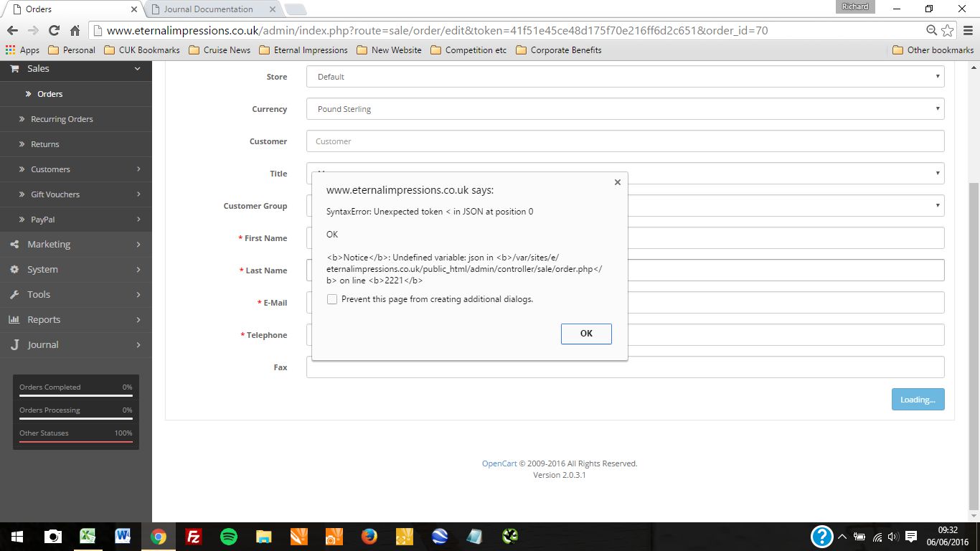The image size is (980, 551).
Task: Click the Marketing share icon
Action: [x=14, y=245]
